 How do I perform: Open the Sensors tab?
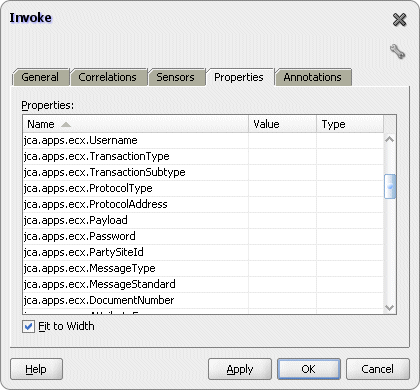click(176, 77)
